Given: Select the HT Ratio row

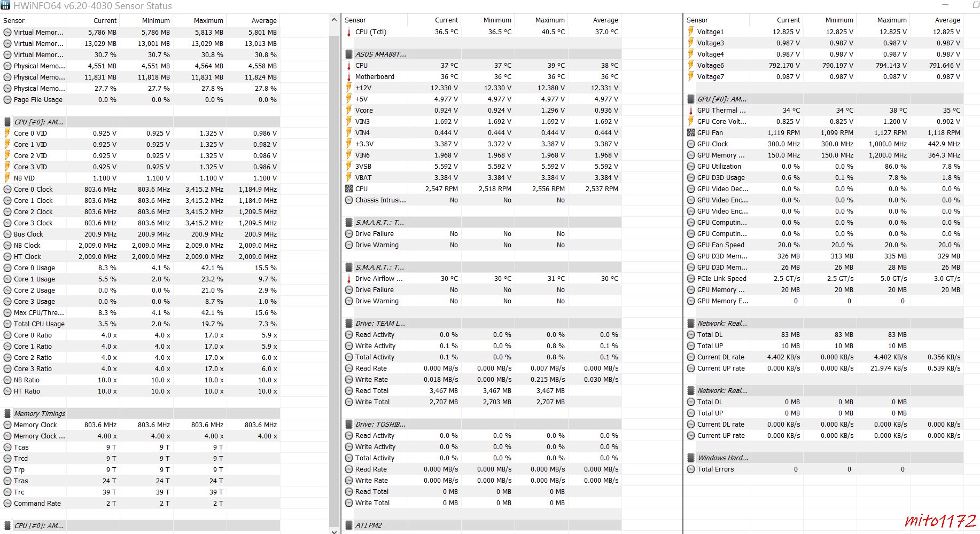Looking at the screenshot, I should [140, 391].
